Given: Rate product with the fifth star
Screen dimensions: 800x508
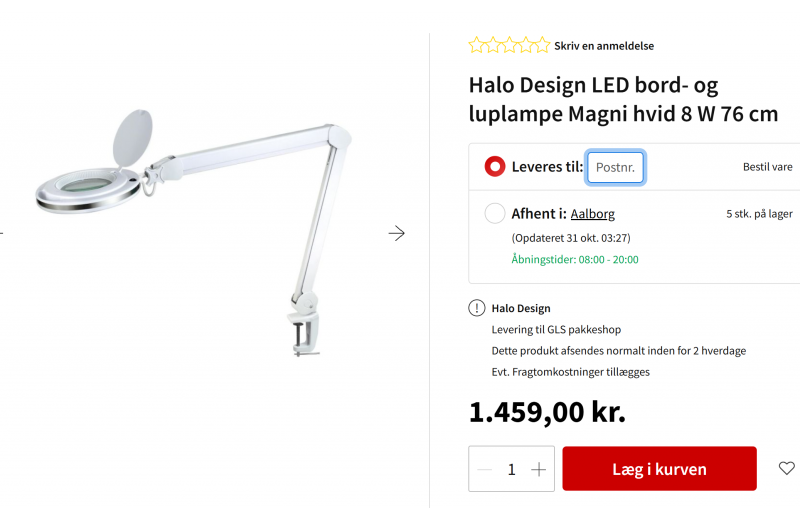Looking at the screenshot, I should (542, 45).
